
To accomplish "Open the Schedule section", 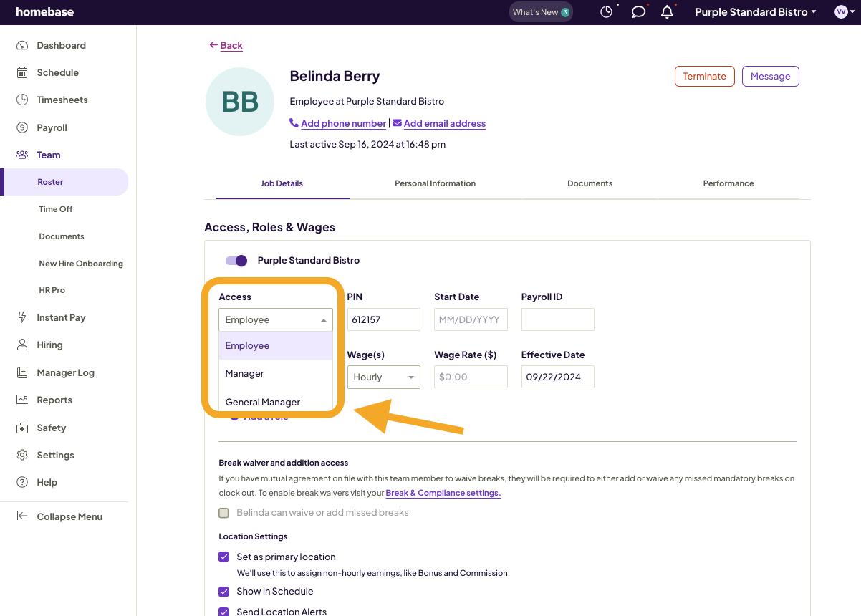I will tap(57, 72).
